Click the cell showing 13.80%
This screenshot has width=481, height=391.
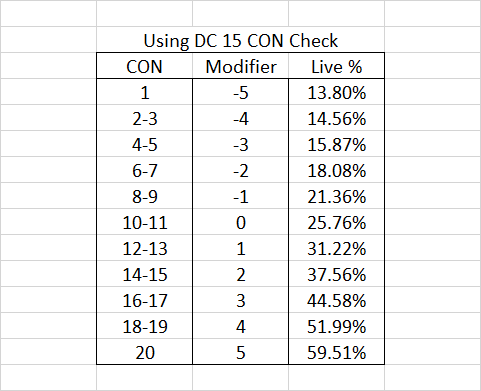[336, 92]
